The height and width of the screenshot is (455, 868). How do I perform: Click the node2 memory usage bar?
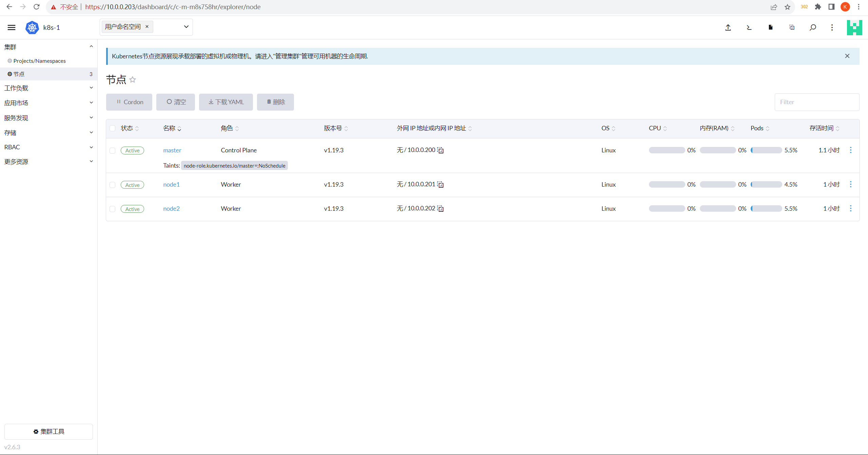pyautogui.click(x=718, y=209)
